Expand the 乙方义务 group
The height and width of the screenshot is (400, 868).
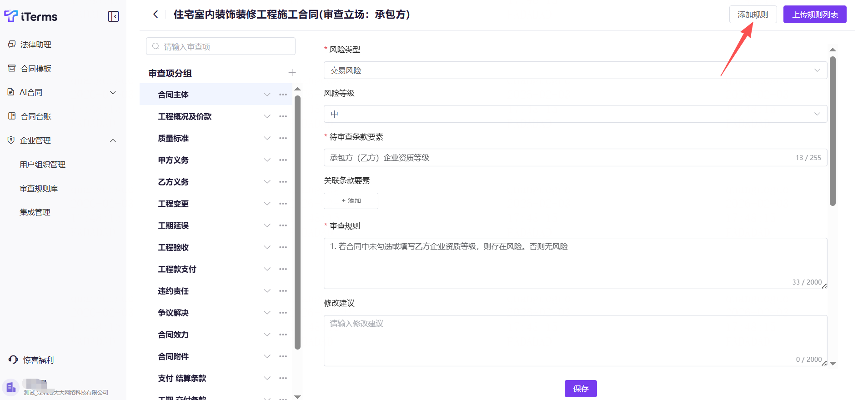267,182
